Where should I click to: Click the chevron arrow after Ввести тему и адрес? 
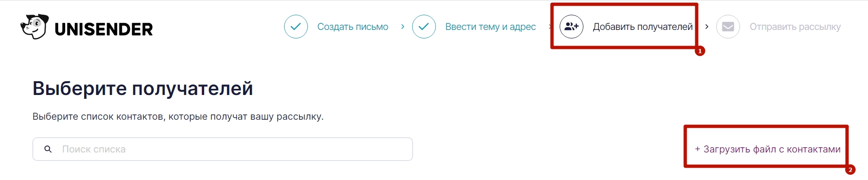tap(550, 27)
